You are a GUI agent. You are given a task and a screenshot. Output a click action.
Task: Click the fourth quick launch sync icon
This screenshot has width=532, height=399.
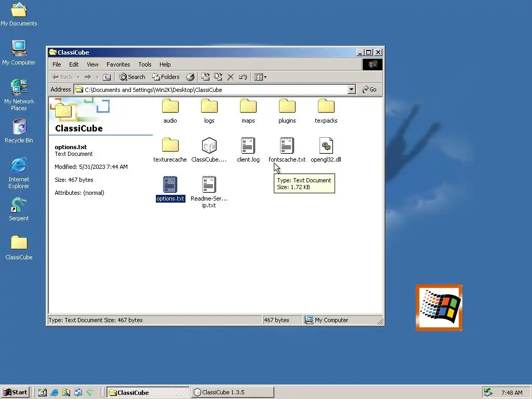click(x=78, y=392)
